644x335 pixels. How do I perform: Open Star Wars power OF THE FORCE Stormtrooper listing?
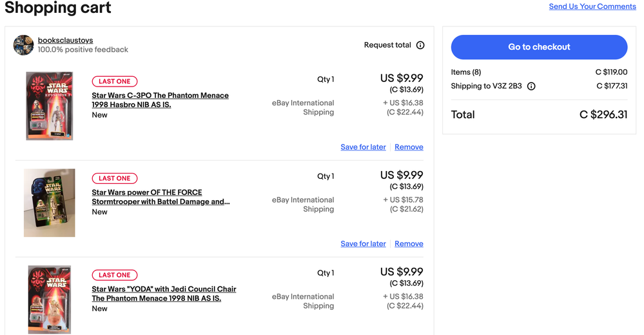(161, 197)
